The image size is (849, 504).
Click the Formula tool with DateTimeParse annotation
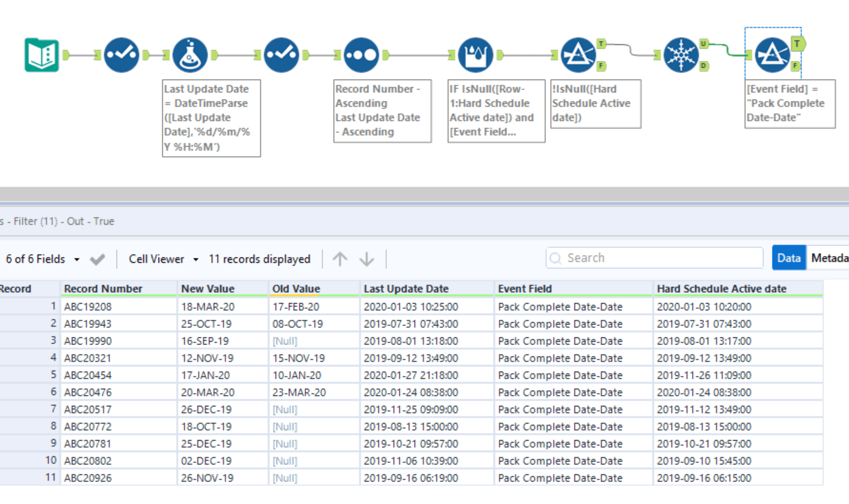[x=191, y=54]
